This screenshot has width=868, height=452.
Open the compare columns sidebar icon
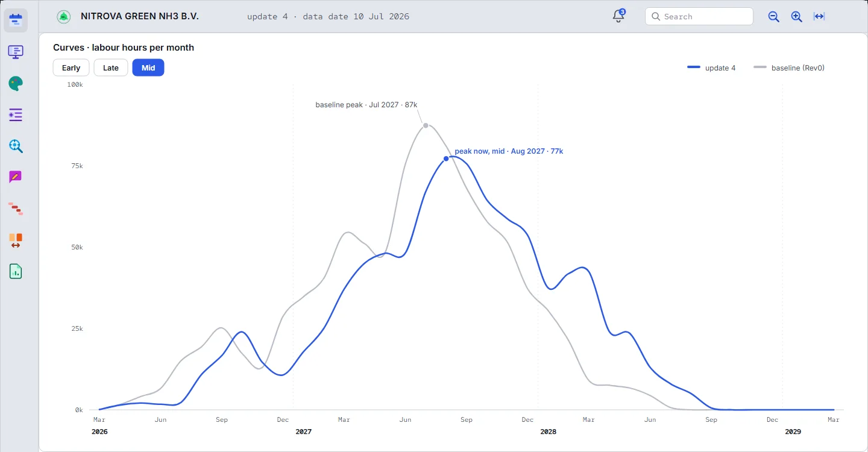click(16, 240)
